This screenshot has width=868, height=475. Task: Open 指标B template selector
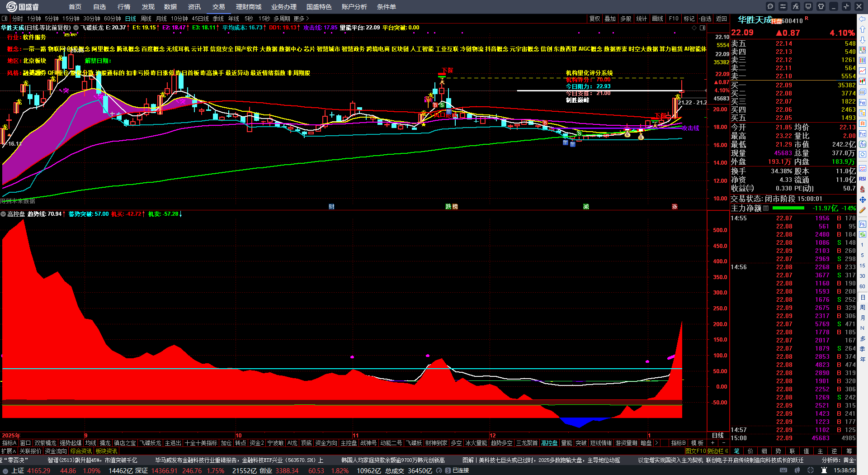[678, 443]
